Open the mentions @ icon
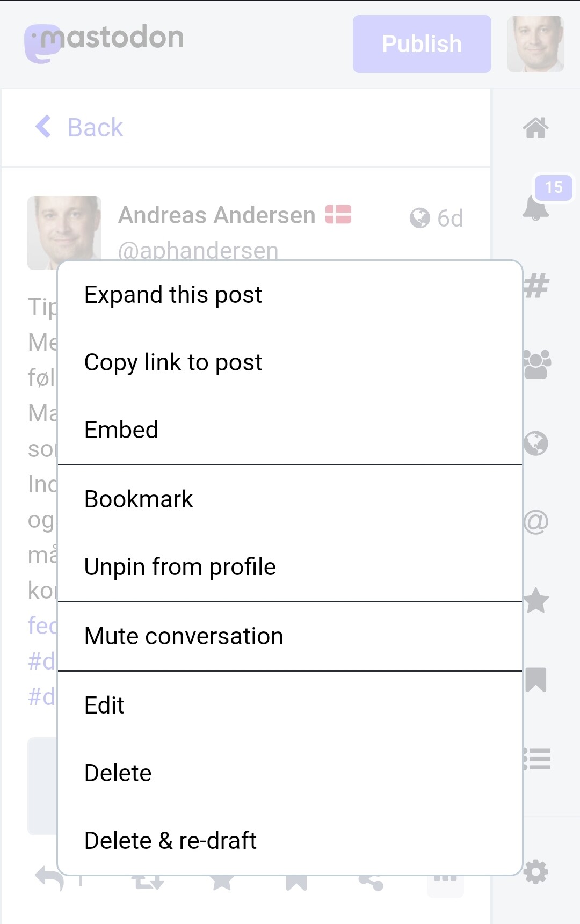This screenshot has width=580, height=924. (535, 522)
